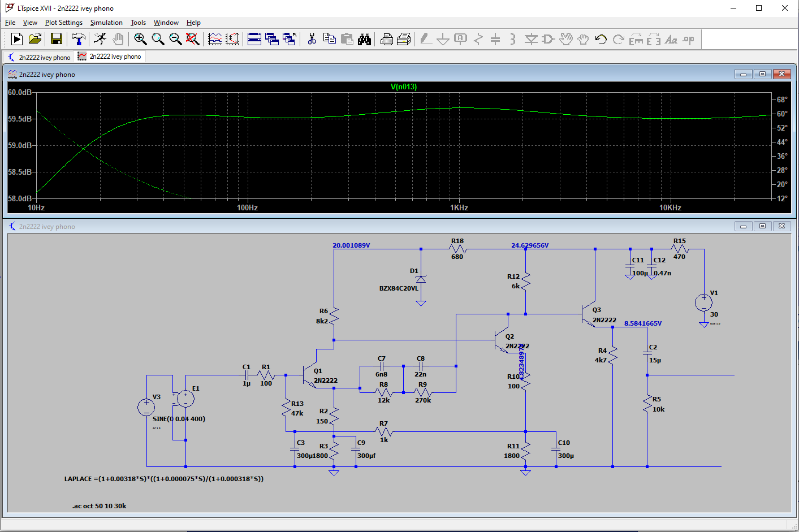Click the Find binoculars icon
The height and width of the screenshot is (532, 799).
coord(365,39)
